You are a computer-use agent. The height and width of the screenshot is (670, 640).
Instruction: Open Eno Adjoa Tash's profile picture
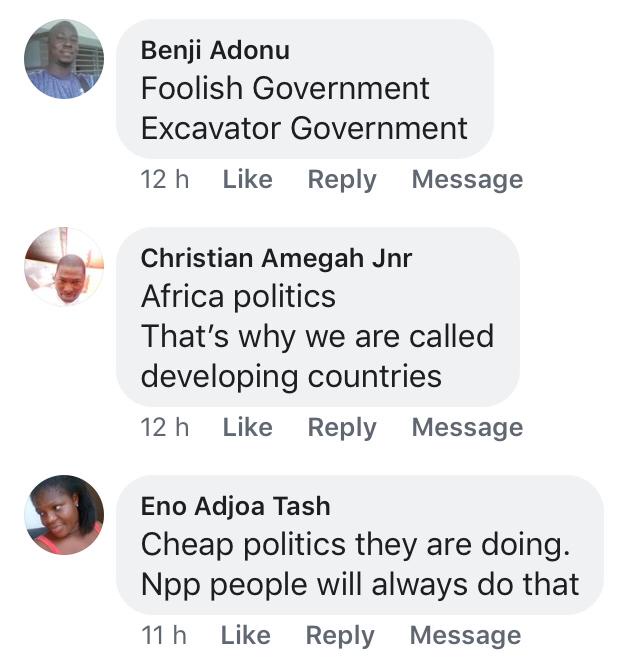coord(64,515)
